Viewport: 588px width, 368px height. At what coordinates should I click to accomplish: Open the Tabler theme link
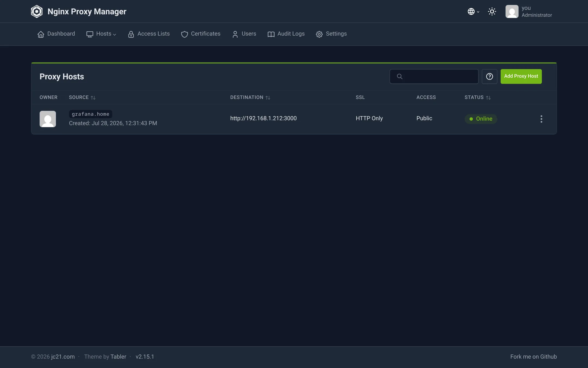[x=118, y=357]
